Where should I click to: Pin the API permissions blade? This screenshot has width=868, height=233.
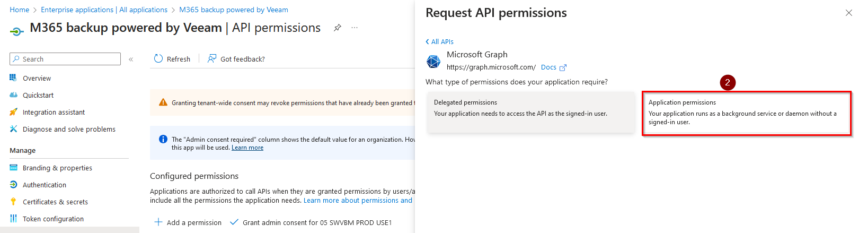[x=337, y=28]
